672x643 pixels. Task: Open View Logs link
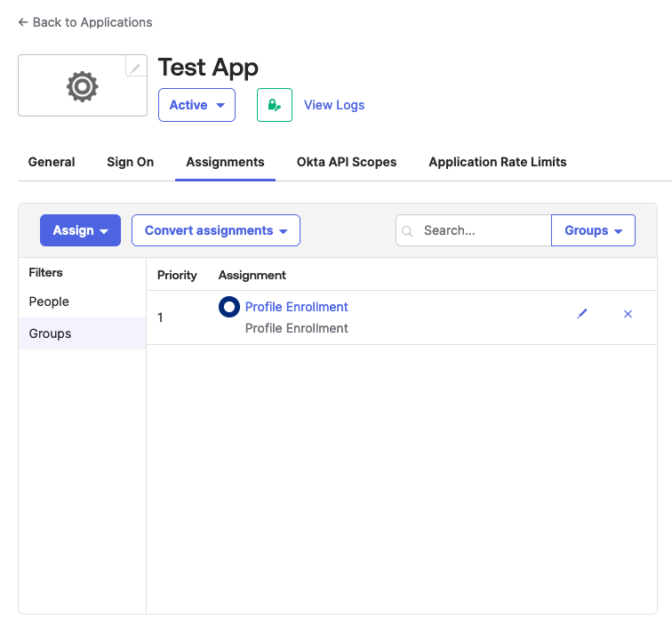(334, 105)
